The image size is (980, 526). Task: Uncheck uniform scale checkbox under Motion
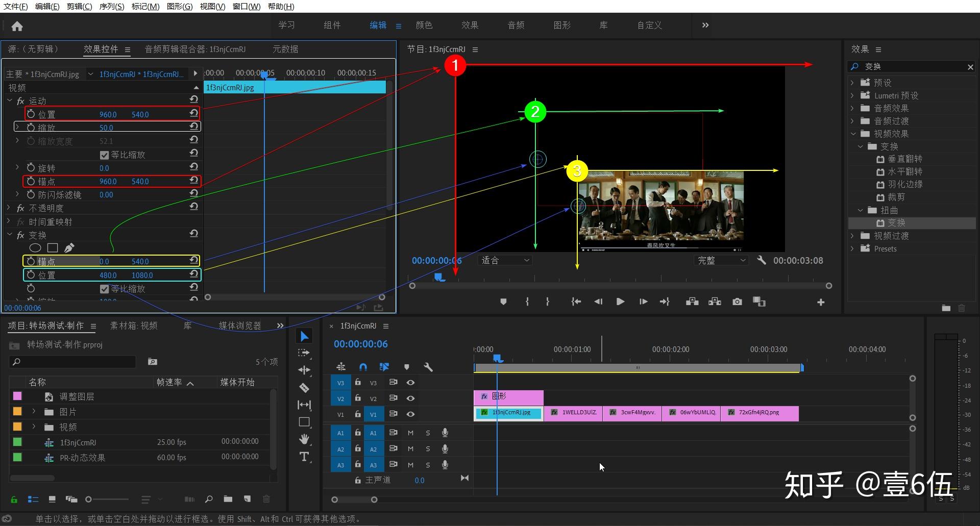(x=105, y=155)
